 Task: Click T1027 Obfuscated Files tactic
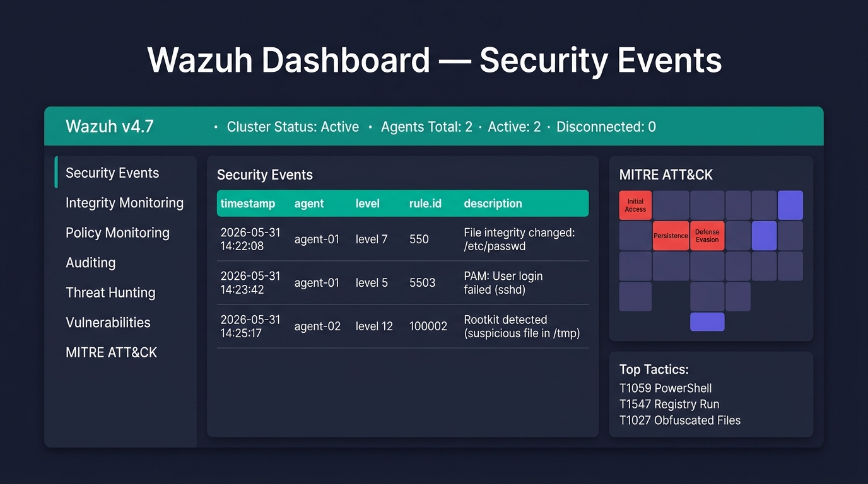coord(680,420)
